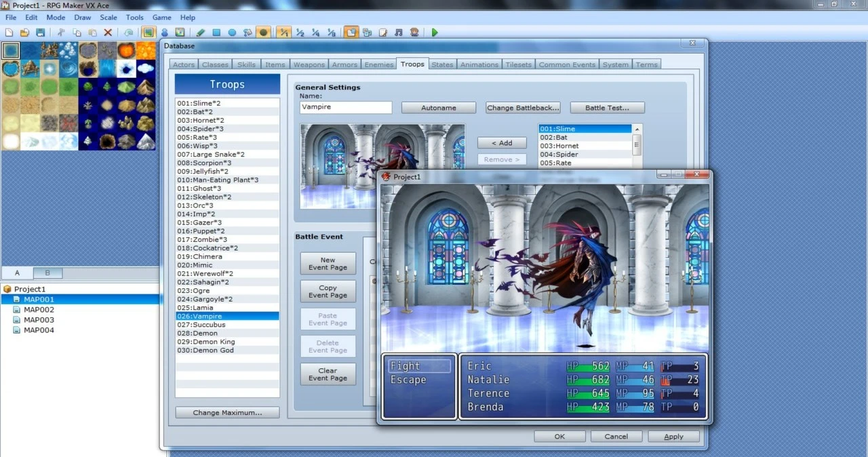Select 003:Hornet in enemy list

[x=585, y=146]
